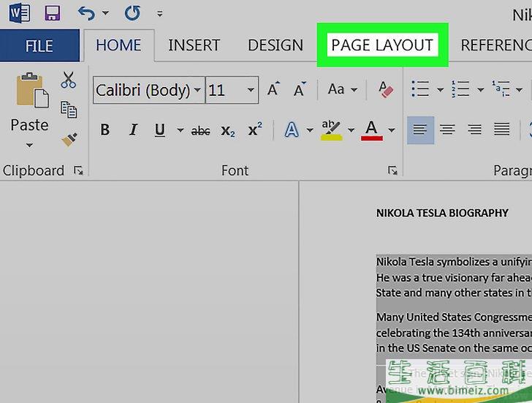
Task: Open the Change Case Aa menu
Action: tap(342, 89)
